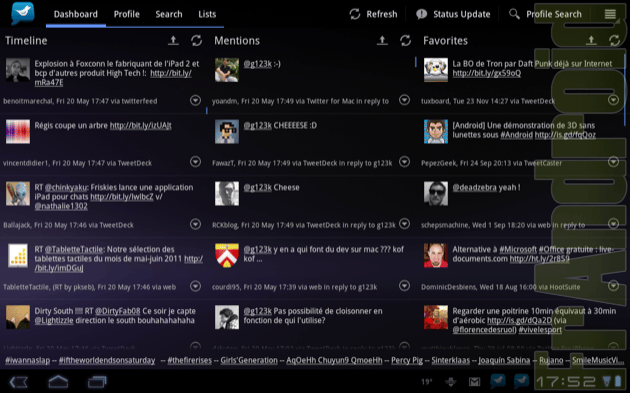
Task: Open PepezGeek's avatar
Action: pos(436,131)
